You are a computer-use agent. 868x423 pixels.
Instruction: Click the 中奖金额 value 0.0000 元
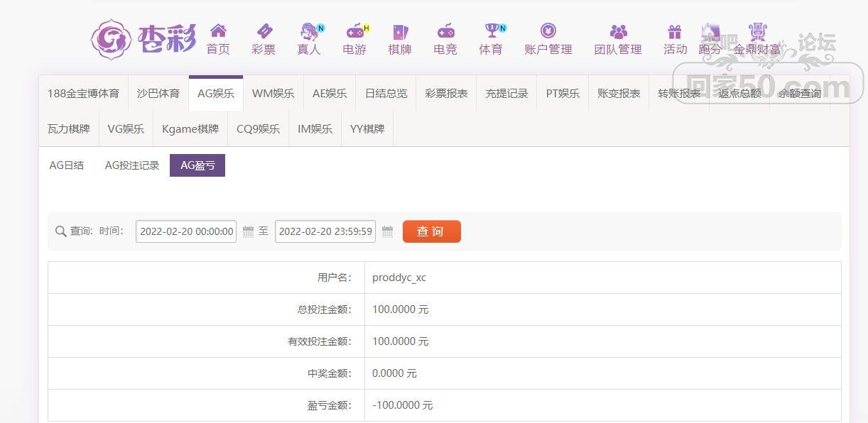click(x=394, y=373)
